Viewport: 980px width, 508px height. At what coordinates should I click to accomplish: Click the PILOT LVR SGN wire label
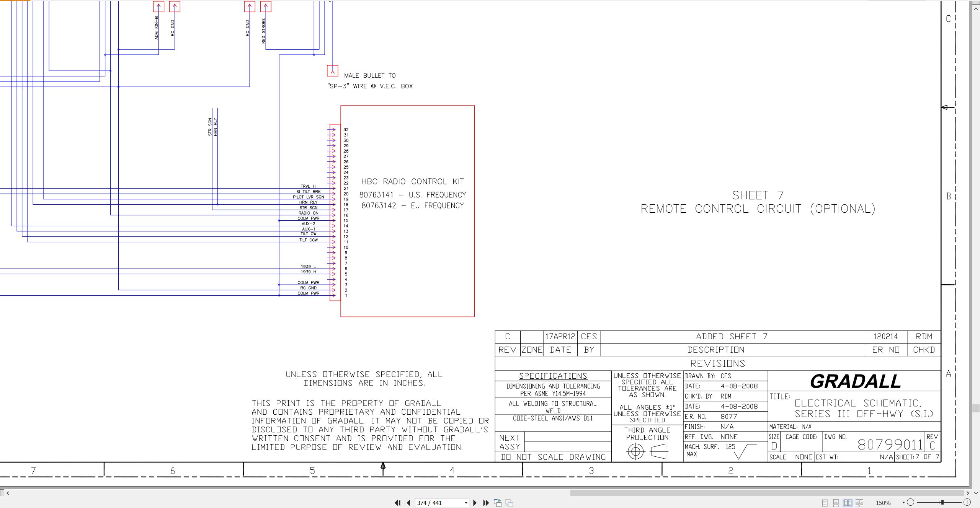click(x=308, y=197)
